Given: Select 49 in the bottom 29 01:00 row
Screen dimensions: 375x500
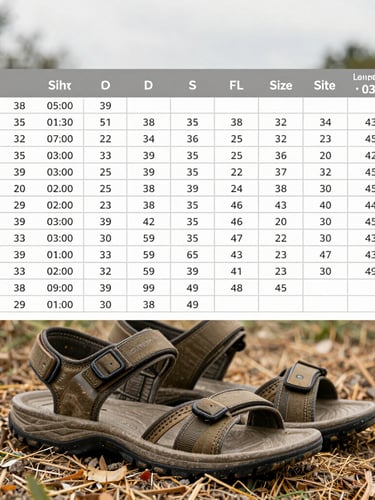Looking at the screenshot, I should [192, 304].
